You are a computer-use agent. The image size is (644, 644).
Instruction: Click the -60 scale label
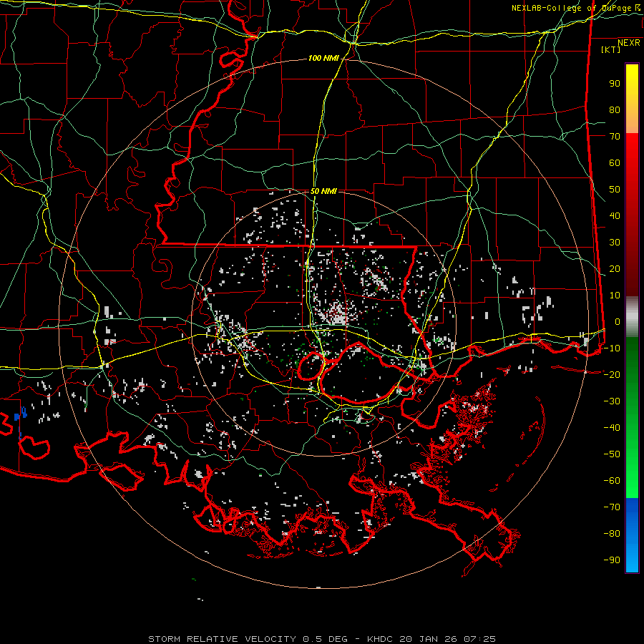click(x=612, y=481)
